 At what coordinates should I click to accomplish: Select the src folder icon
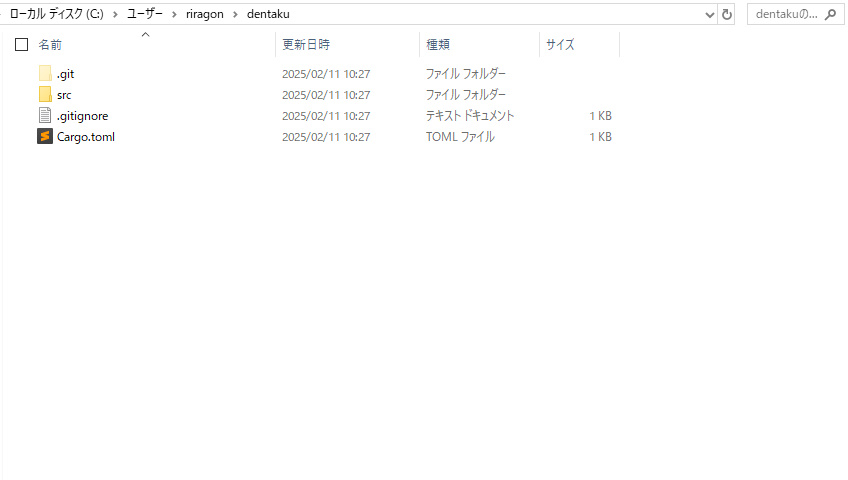(45, 95)
